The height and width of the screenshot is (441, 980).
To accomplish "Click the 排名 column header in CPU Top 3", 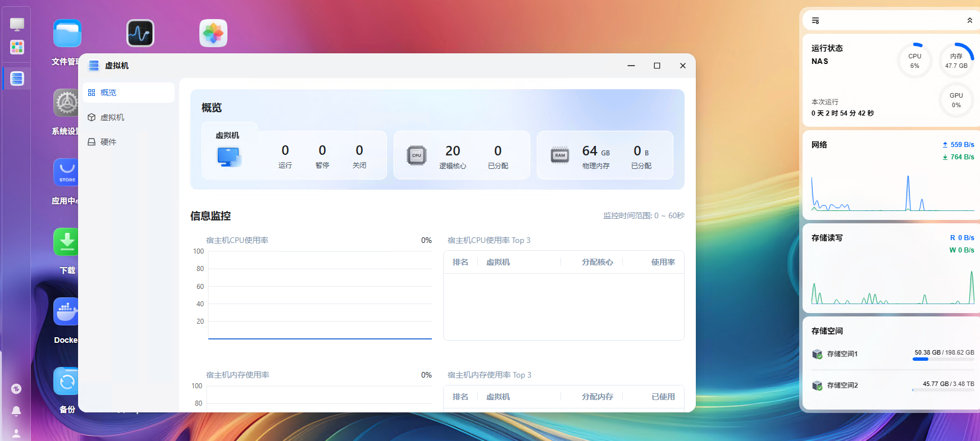I will point(461,262).
